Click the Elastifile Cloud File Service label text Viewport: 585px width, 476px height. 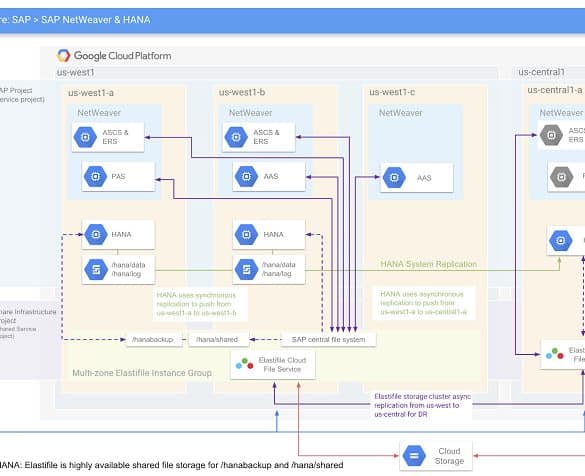tap(282, 364)
